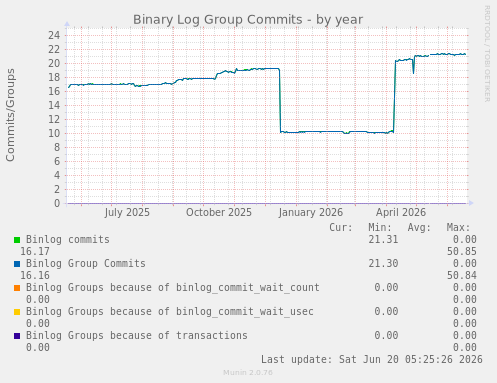497x383 pixels.
Task: Click the y-axis tick label 0
Action: click(x=57, y=203)
